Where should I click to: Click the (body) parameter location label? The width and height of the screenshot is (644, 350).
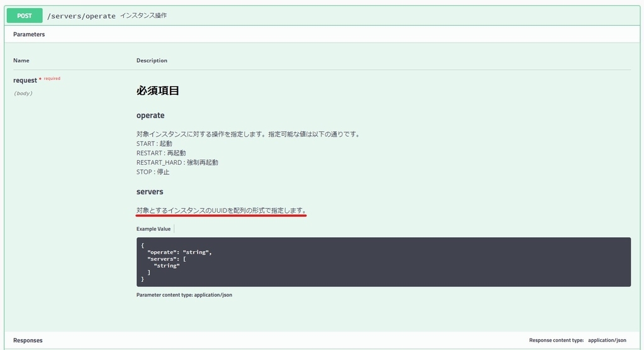(23, 93)
